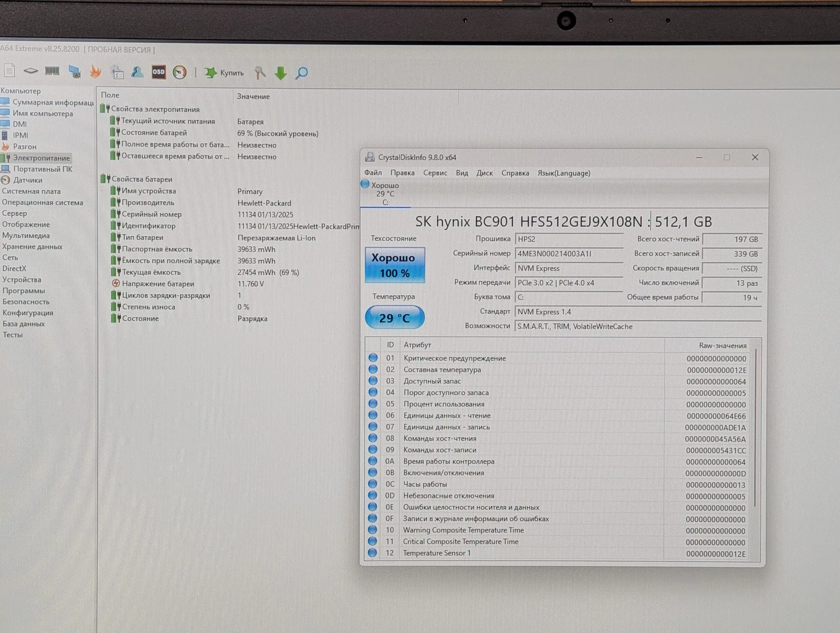
Task: Select the C: disk tab showing Хорошо
Action: pos(385,194)
